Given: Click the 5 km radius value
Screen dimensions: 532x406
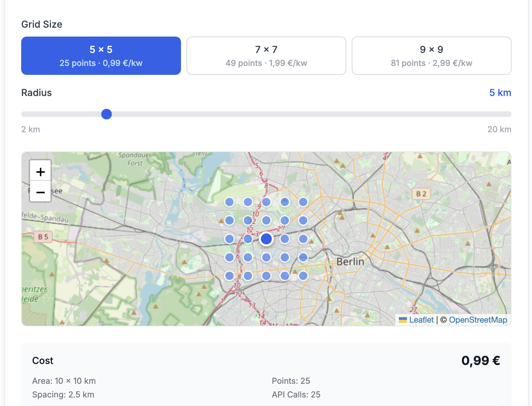Looking at the screenshot, I should coord(500,93).
